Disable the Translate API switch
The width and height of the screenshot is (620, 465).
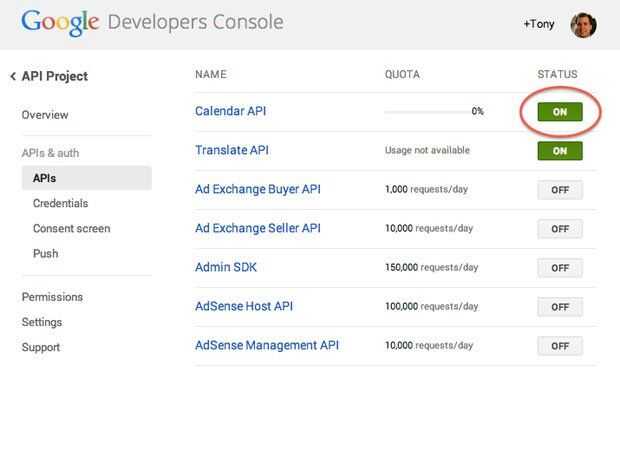560,151
